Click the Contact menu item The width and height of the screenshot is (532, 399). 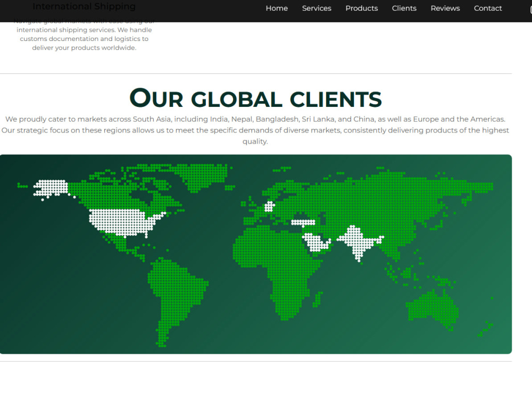click(487, 8)
